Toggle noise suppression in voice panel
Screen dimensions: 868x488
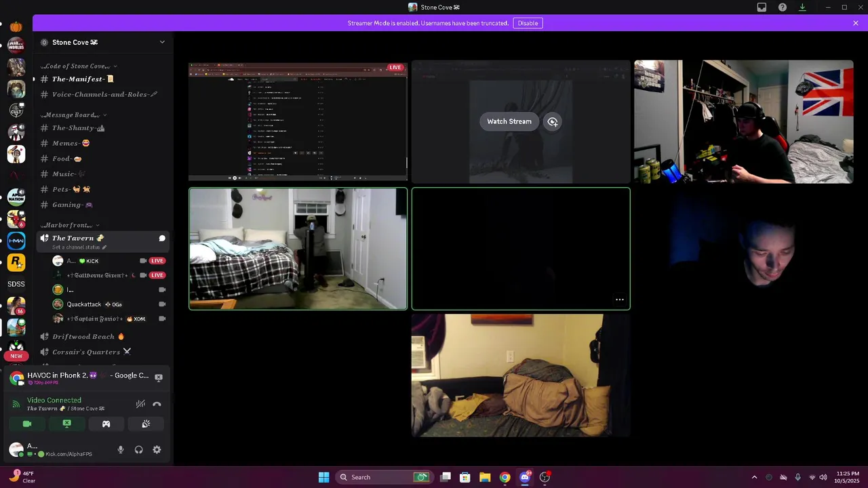(x=140, y=404)
